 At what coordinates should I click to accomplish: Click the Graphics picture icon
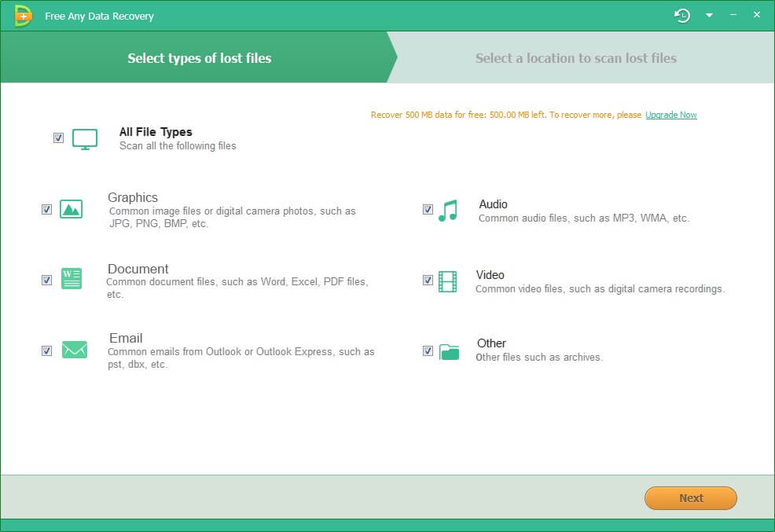(x=72, y=210)
